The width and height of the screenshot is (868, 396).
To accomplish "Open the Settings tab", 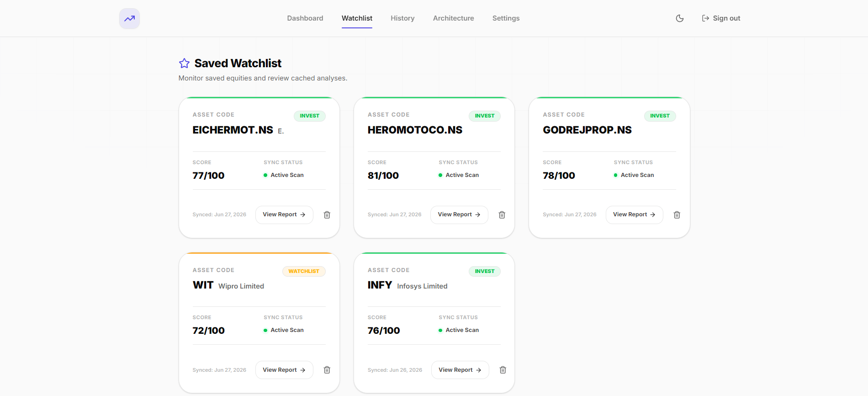I will pyautogui.click(x=506, y=18).
